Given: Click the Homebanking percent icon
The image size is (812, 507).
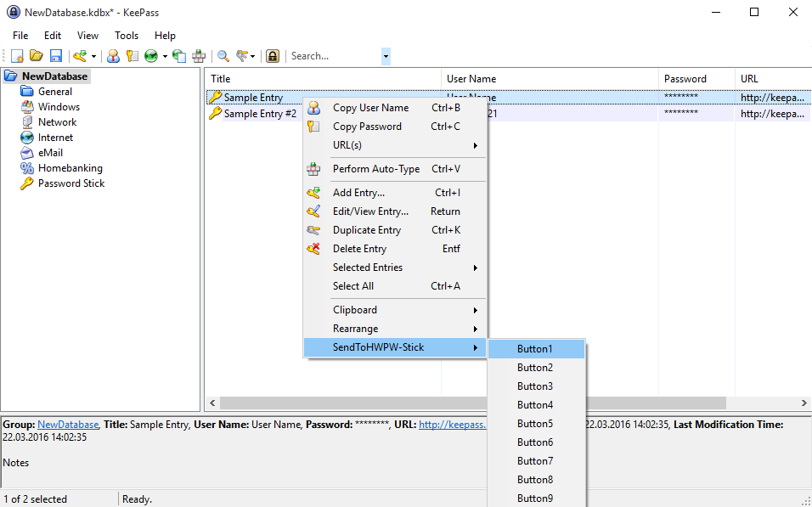Looking at the screenshot, I should (x=27, y=168).
